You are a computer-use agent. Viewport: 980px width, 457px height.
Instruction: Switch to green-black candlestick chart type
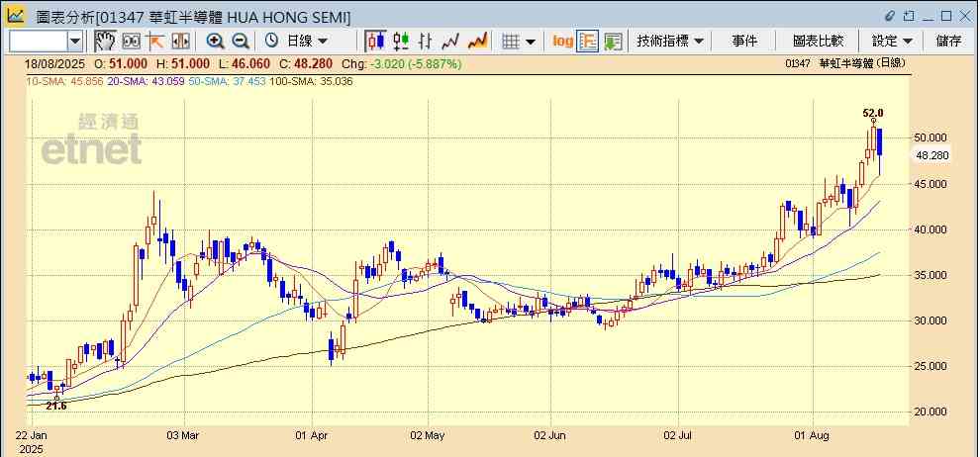(401, 42)
